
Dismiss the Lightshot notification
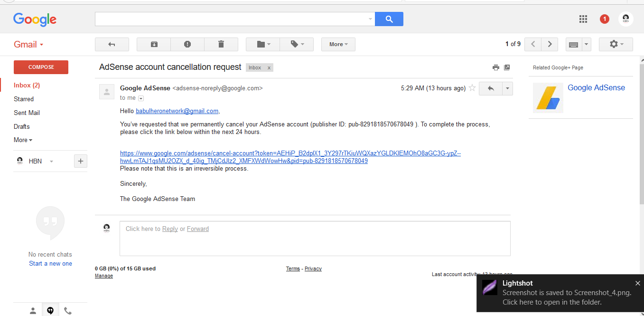click(x=637, y=283)
